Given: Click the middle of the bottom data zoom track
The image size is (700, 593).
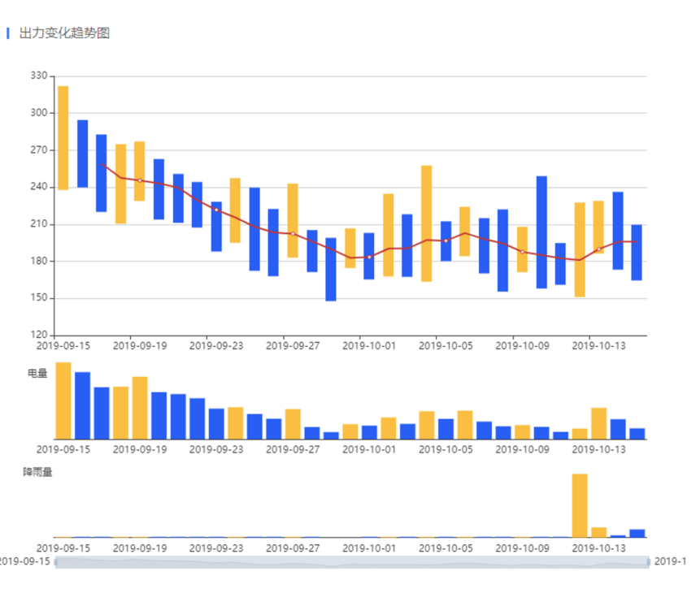Looking at the screenshot, I should pos(351,562).
